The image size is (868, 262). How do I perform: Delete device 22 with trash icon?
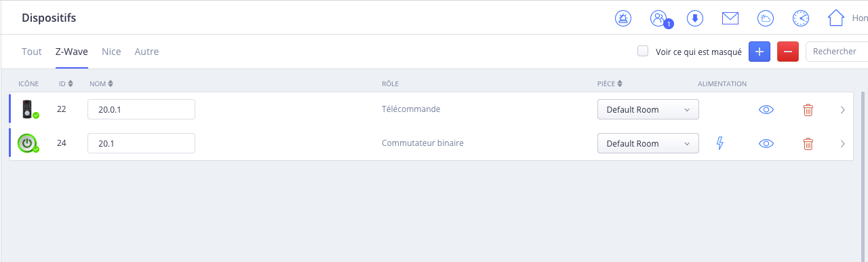pyautogui.click(x=808, y=109)
